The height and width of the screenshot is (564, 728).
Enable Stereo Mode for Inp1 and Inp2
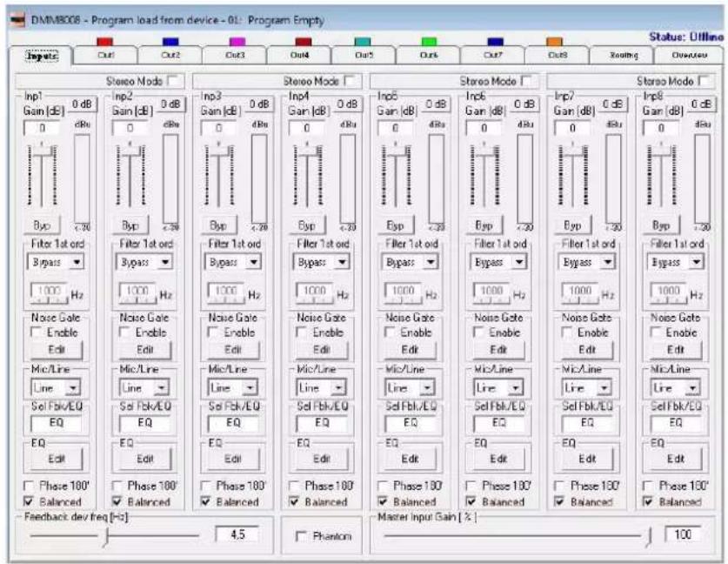click(x=173, y=81)
